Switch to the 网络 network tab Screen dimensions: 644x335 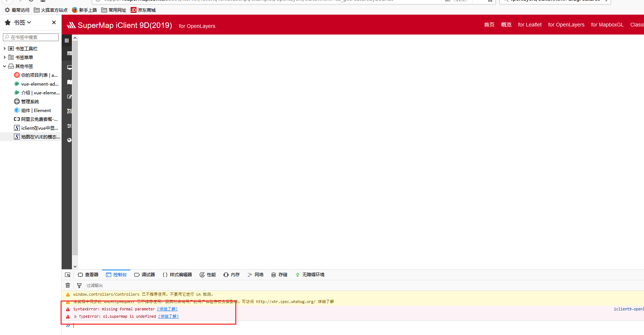click(x=255, y=275)
